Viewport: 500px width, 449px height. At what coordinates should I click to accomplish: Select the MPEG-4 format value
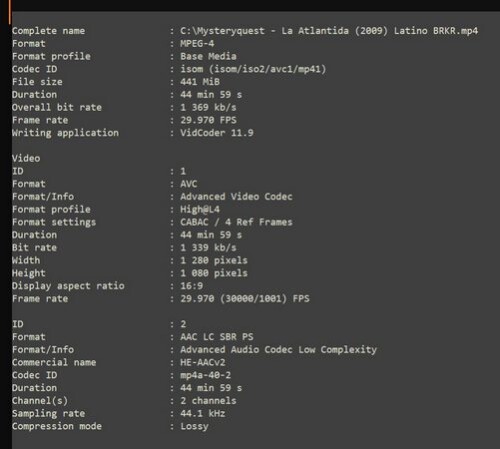click(x=197, y=44)
